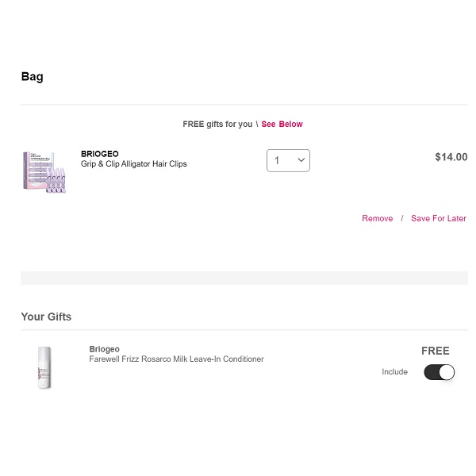This screenshot has width=476, height=476.
Task: Click the BRIOGEO brand name above hair clips
Action: coord(100,154)
